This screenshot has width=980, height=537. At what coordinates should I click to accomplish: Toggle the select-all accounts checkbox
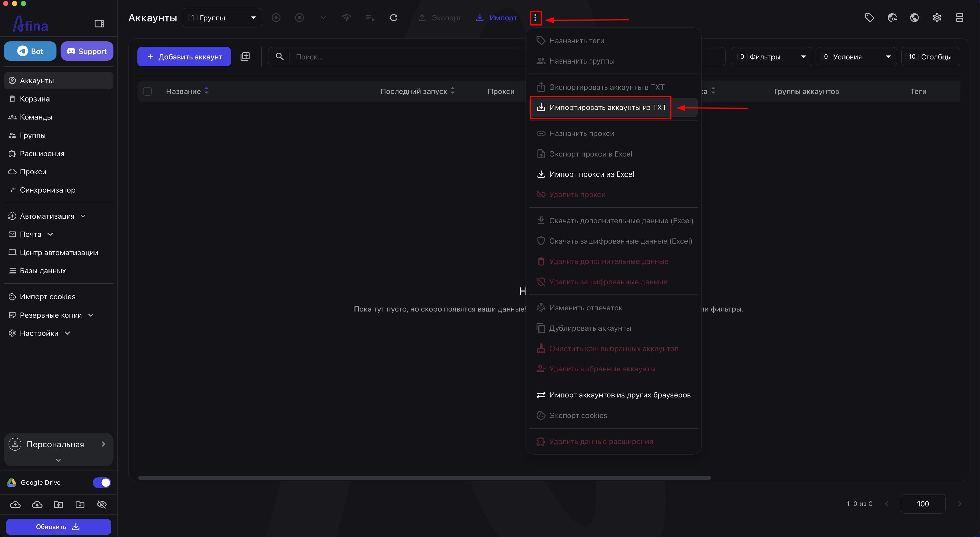(x=147, y=91)
